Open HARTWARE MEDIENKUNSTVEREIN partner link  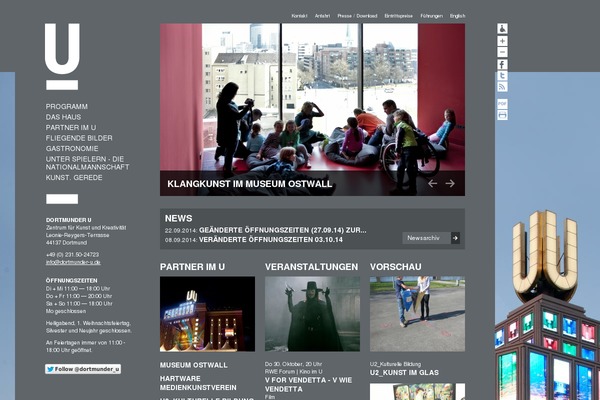click(x=198, y=383)
